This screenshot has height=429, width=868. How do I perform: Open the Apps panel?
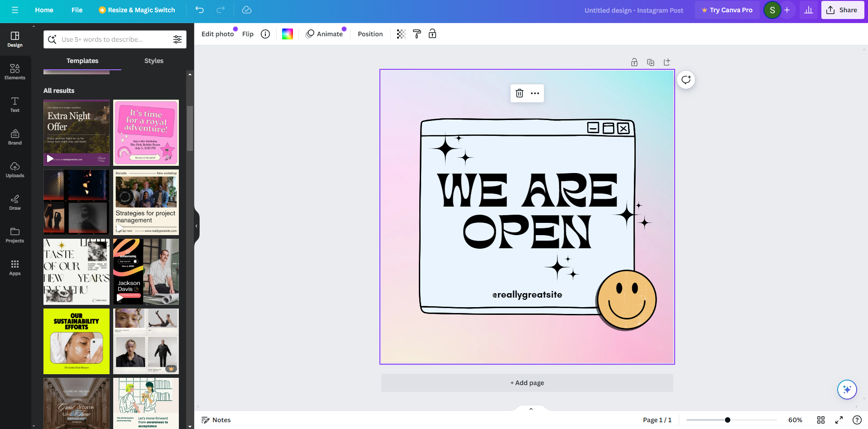tap(15, 267)
